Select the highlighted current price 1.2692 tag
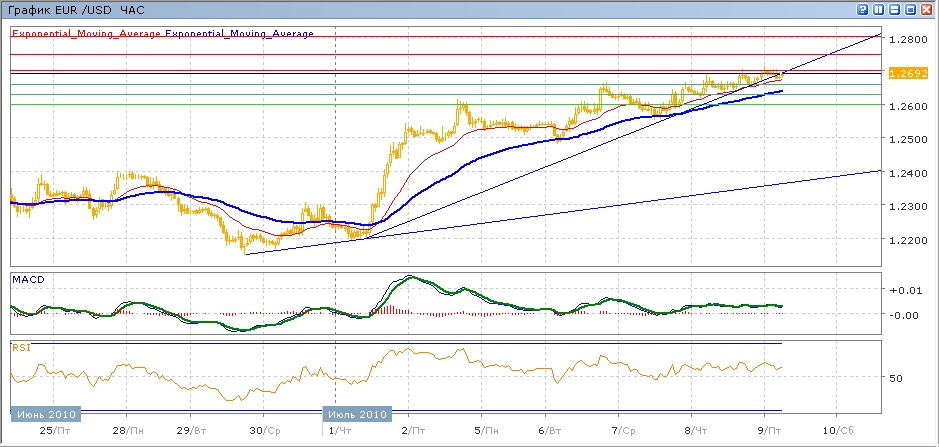 [x=909, y=73]
